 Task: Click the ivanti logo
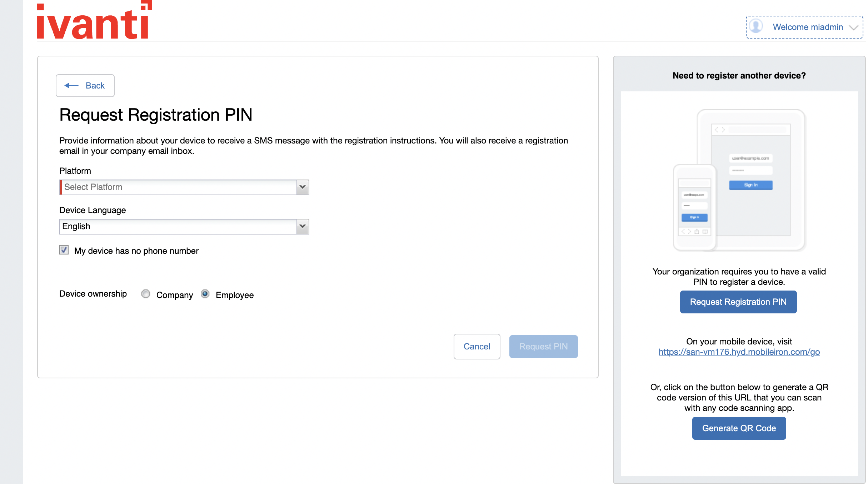[94, 21]
